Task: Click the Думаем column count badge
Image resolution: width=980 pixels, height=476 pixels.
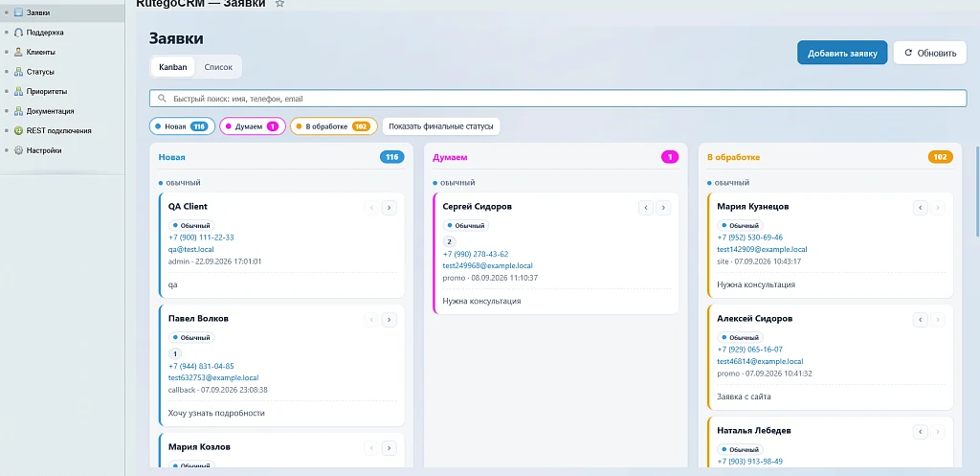Action: pos(669,157)
